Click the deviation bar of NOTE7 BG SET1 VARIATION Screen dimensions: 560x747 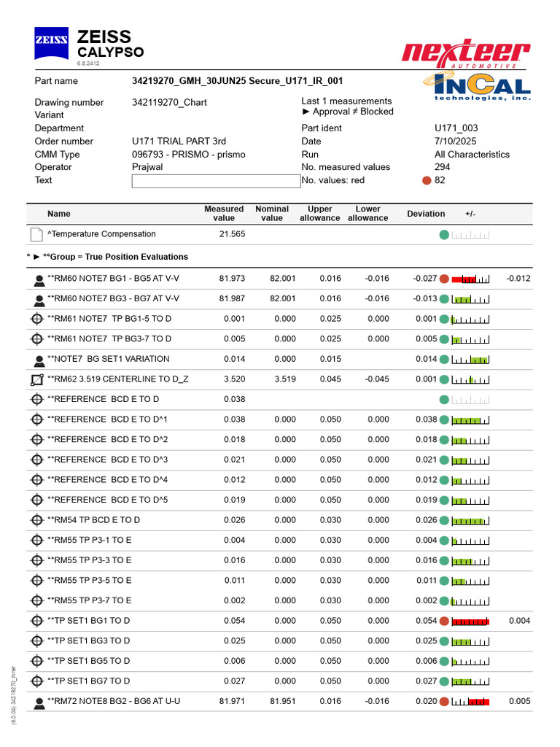(x=470, y=360)
